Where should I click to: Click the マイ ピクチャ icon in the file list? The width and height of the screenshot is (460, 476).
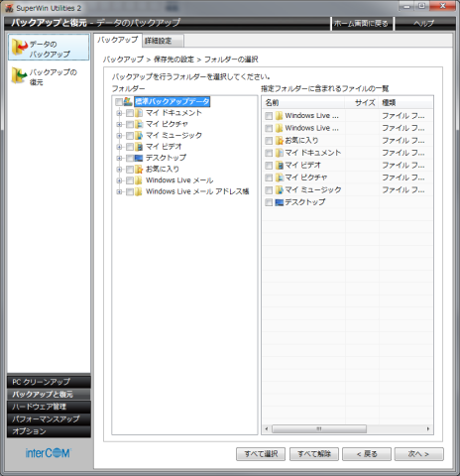[x=280, y=178]
